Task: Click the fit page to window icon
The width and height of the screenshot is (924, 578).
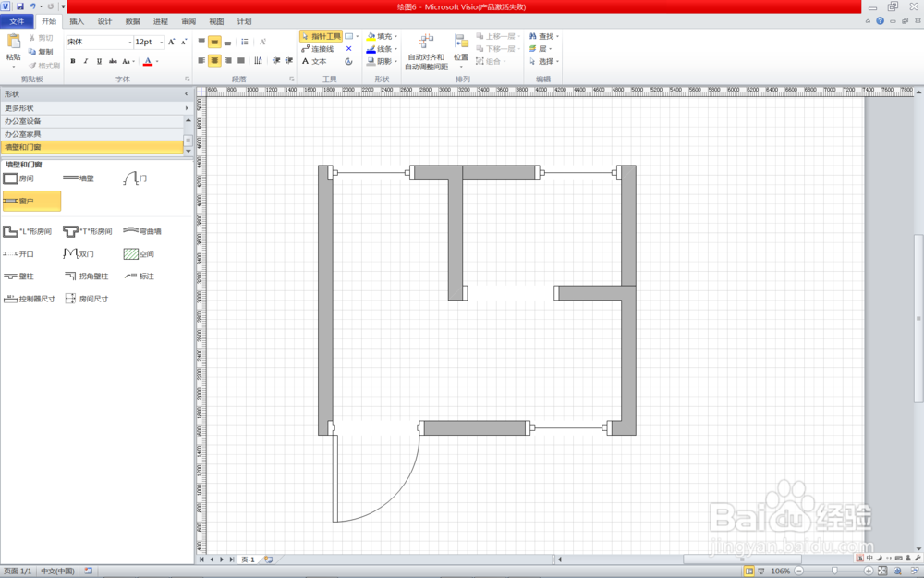Action: pos(882,571)
